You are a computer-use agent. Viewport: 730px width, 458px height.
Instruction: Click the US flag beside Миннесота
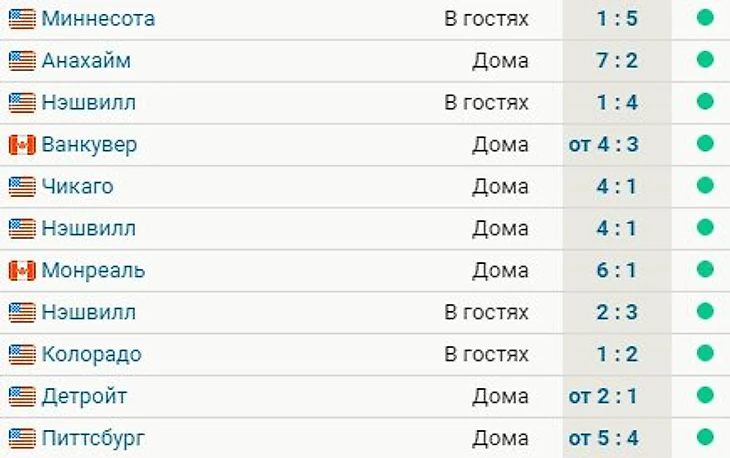tap(22, 19)
